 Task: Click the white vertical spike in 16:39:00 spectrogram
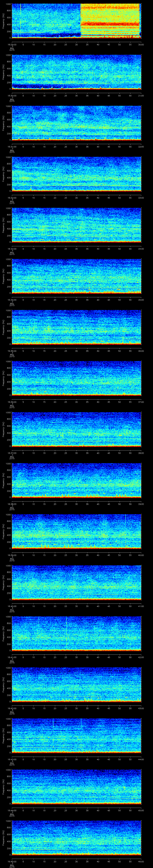(125, 521)
